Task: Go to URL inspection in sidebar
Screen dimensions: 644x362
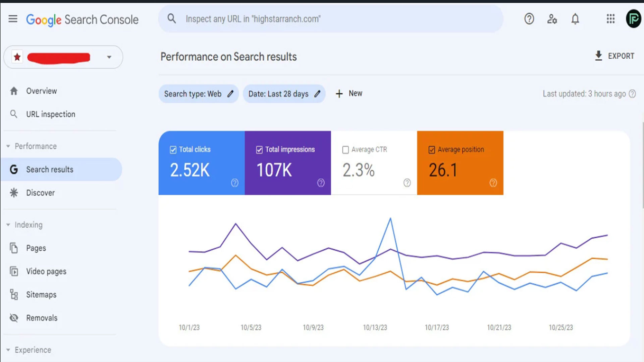Action: coord(51,114)
